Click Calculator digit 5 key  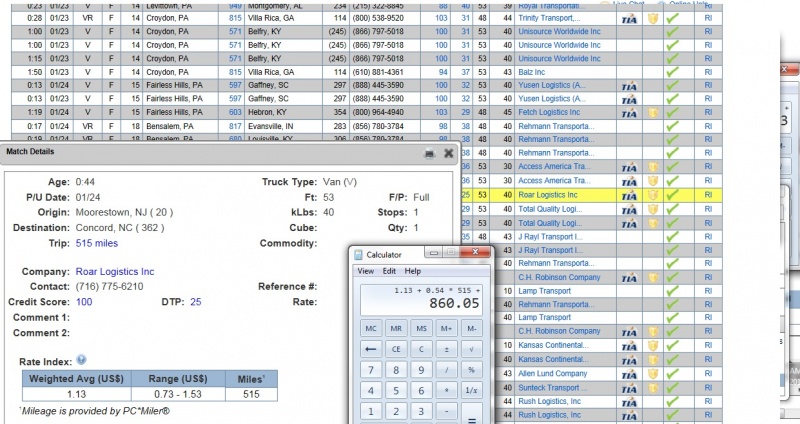tap(396, 391)
